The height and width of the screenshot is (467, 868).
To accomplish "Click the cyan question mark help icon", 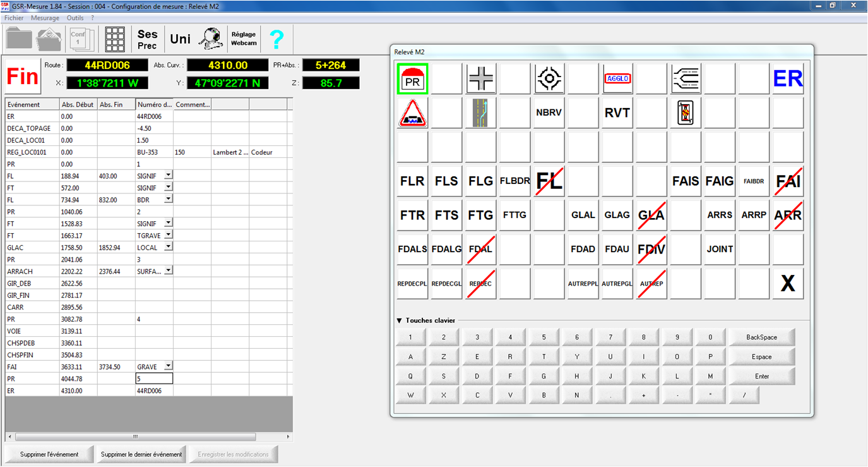I will (x=276, y=40).
